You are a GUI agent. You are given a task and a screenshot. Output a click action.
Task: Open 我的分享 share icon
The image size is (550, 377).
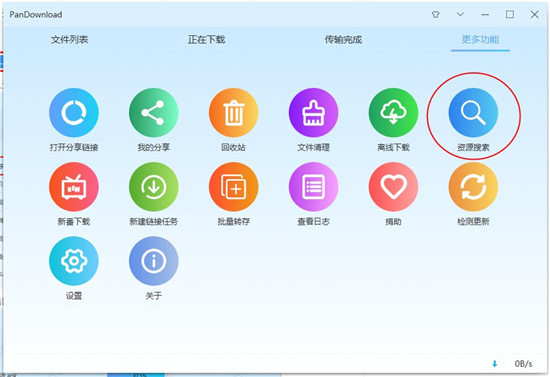pos(154,113)
